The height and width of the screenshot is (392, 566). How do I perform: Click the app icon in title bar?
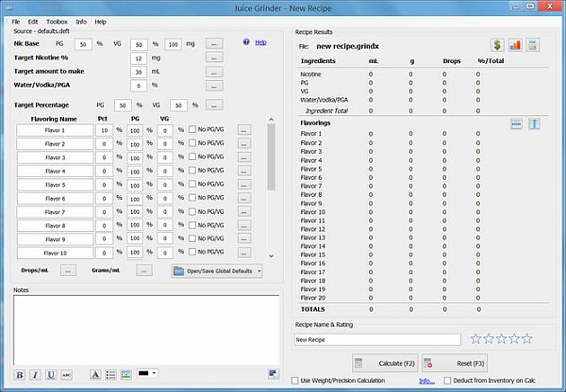pyautogui.click(x=8, y=8)
